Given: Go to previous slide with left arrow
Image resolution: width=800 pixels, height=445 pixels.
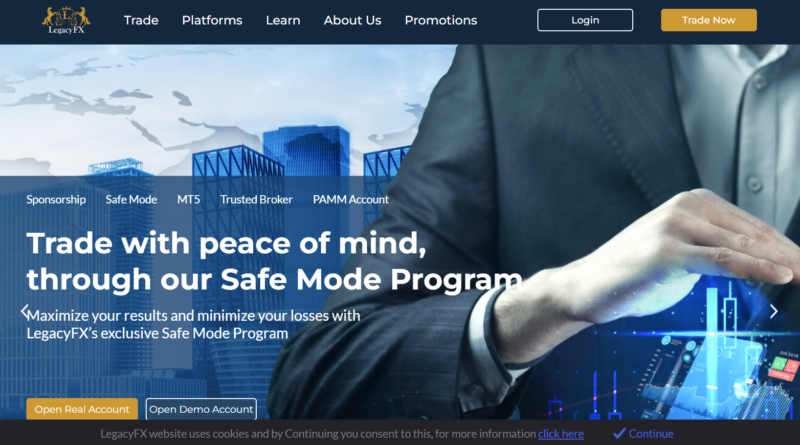Looking at the screenshot, I should click(24, 311).
